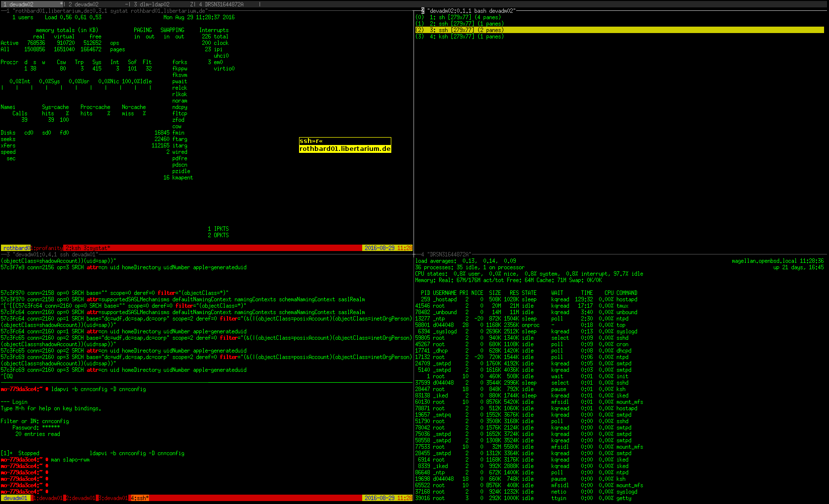This screenshot has height=504, width=829.
Task: Click the 'Interrupts' heading in systat
Action: pos(214,30)
